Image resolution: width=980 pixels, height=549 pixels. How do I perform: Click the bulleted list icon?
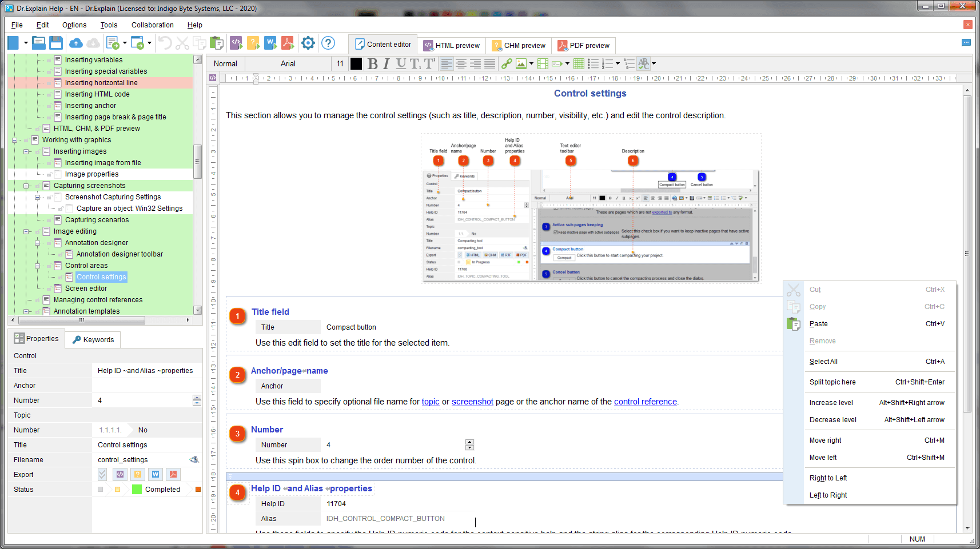pyautogui.click(x=593, y=64)
